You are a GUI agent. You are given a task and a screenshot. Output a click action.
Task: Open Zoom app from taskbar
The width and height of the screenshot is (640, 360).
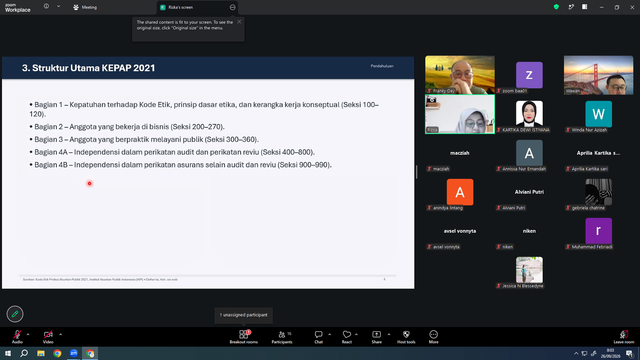tap(74, 353)
